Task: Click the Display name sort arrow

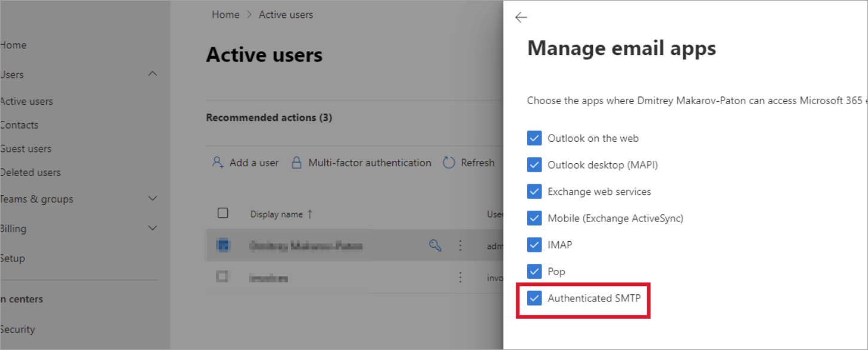Action: [x=309, y=214]
